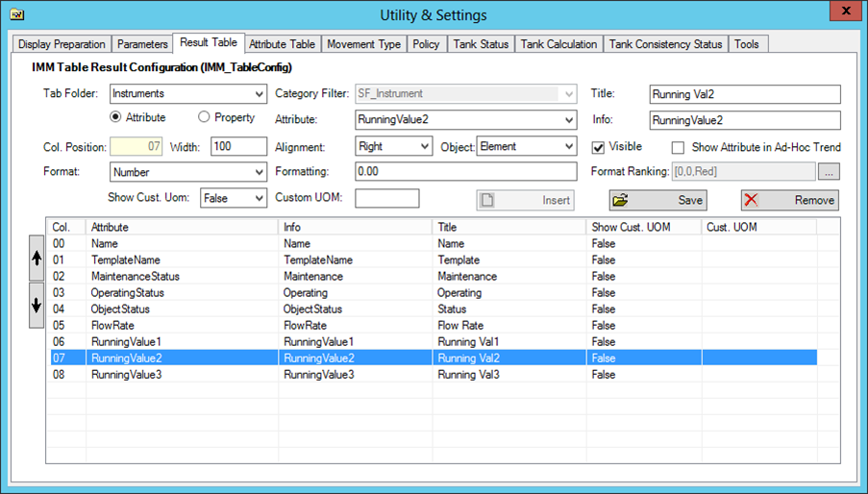Click the Insert button
Image resolution: width=868 pixels, height=494 pixels.
pos(526,200)
